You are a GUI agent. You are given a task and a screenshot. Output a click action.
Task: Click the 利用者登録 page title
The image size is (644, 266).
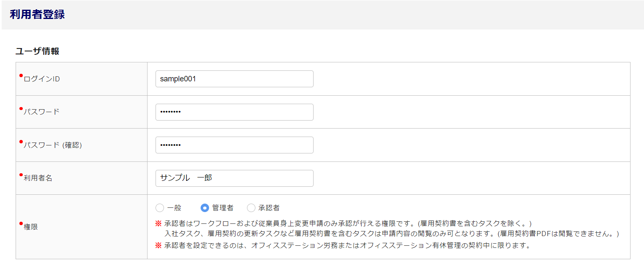point(37,14)
